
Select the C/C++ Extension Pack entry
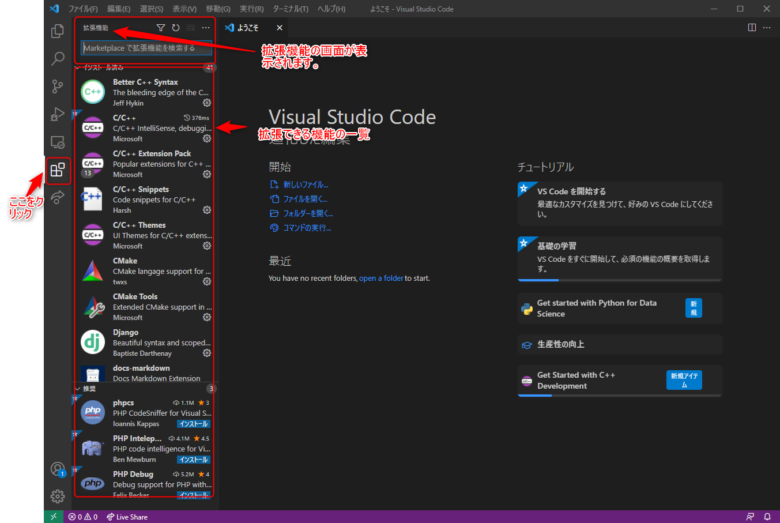pyautogui.click(x=145, y=164)
